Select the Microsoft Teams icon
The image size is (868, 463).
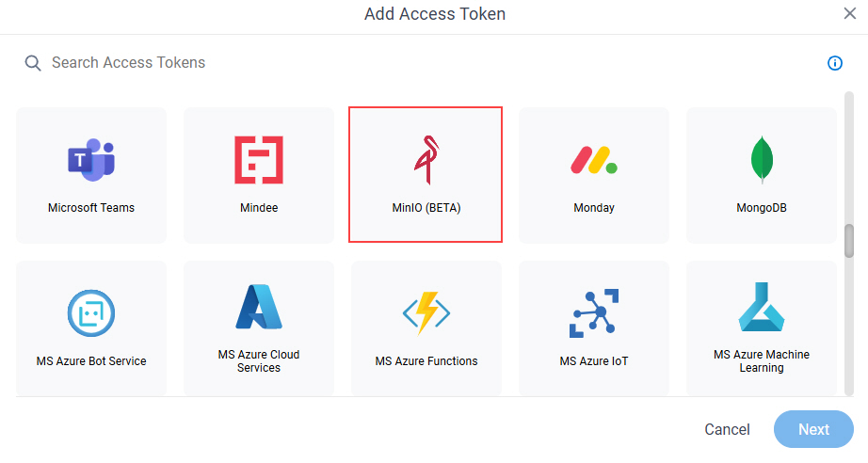tap(91, 160)
